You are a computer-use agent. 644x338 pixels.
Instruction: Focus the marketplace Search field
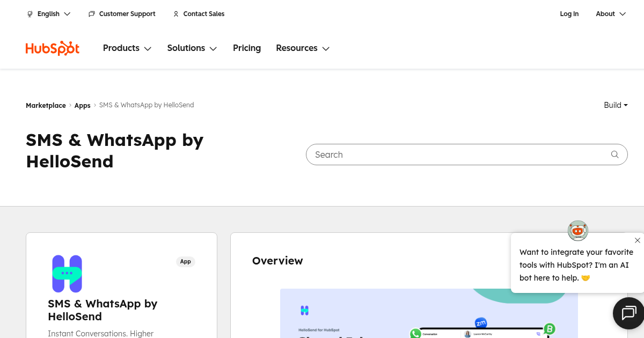(467, 155)
